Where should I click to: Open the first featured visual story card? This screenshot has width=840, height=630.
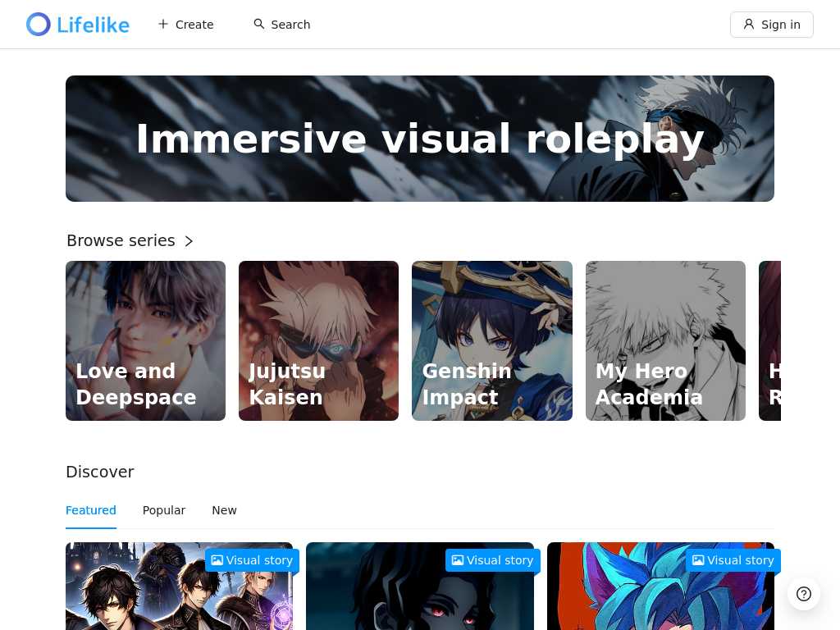180,586
